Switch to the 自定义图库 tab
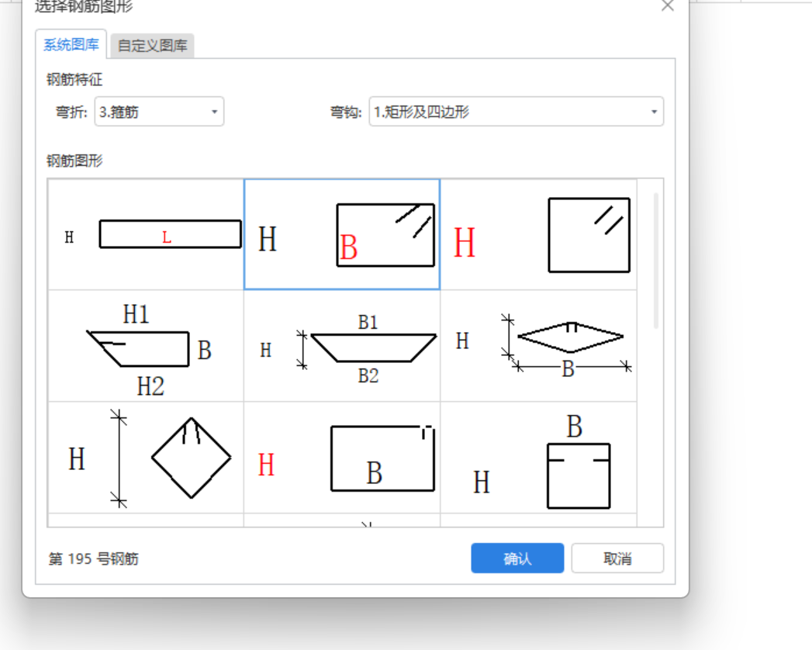The height and width of the screenshot is (650, 812). click(152, 46)
